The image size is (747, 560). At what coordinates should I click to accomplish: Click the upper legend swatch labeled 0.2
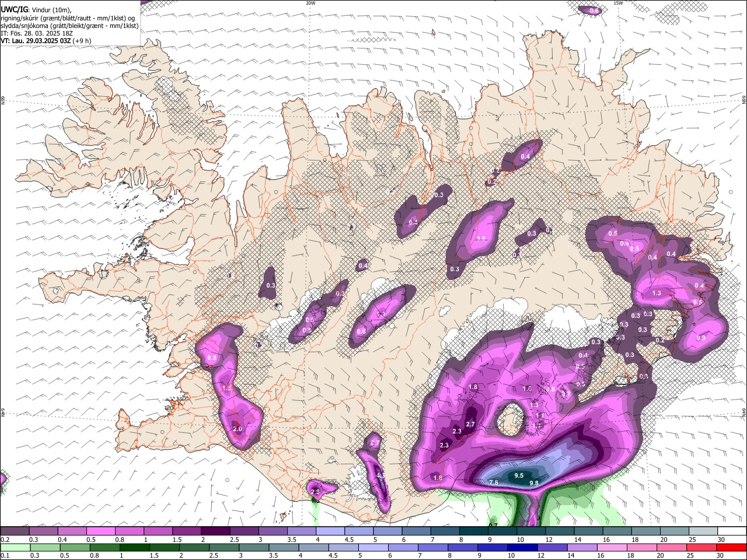[x=15, y=531]
